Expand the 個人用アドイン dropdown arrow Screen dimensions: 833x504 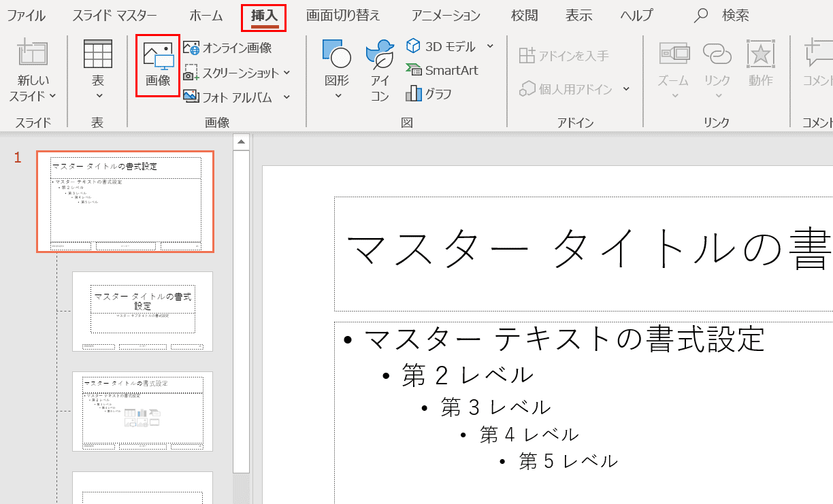click(626, 89)
